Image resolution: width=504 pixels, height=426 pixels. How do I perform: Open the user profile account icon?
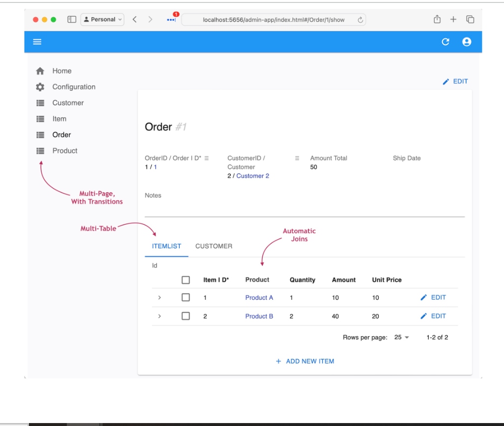tap(467, 42)
